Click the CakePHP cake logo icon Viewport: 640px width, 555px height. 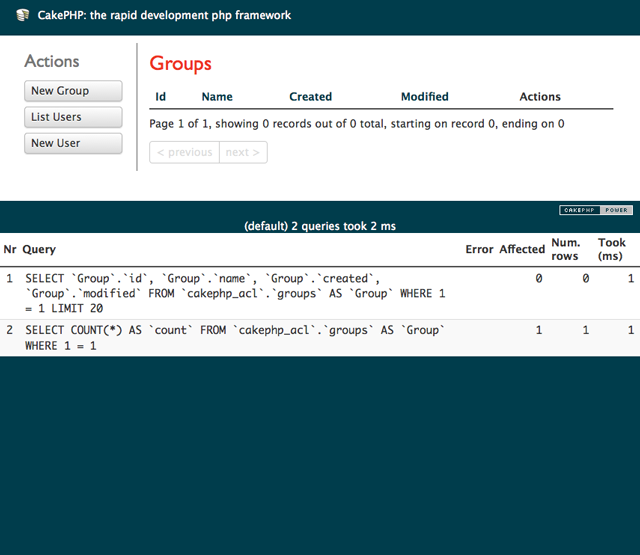tap(22, 16)
